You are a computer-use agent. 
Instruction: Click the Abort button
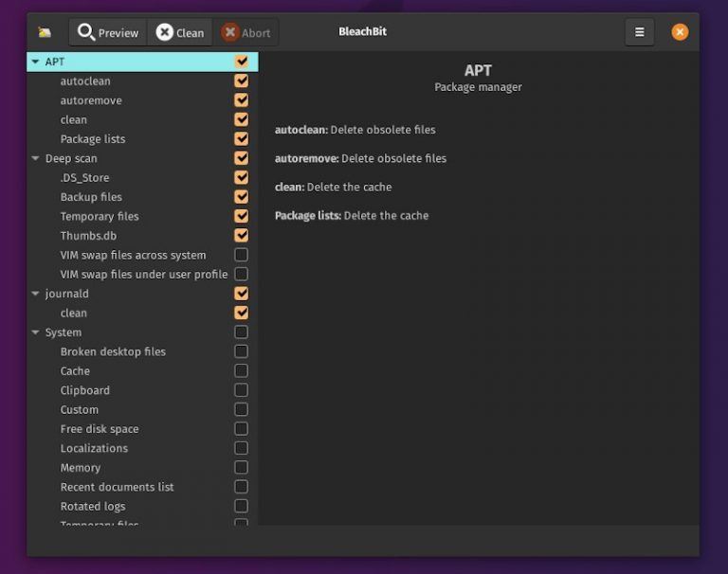(x=246, y=32)
